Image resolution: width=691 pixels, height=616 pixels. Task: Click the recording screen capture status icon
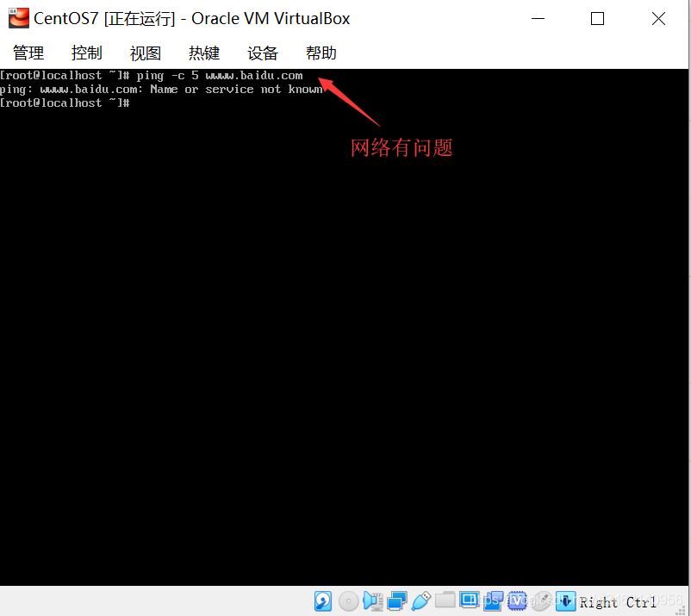[493, 601]
